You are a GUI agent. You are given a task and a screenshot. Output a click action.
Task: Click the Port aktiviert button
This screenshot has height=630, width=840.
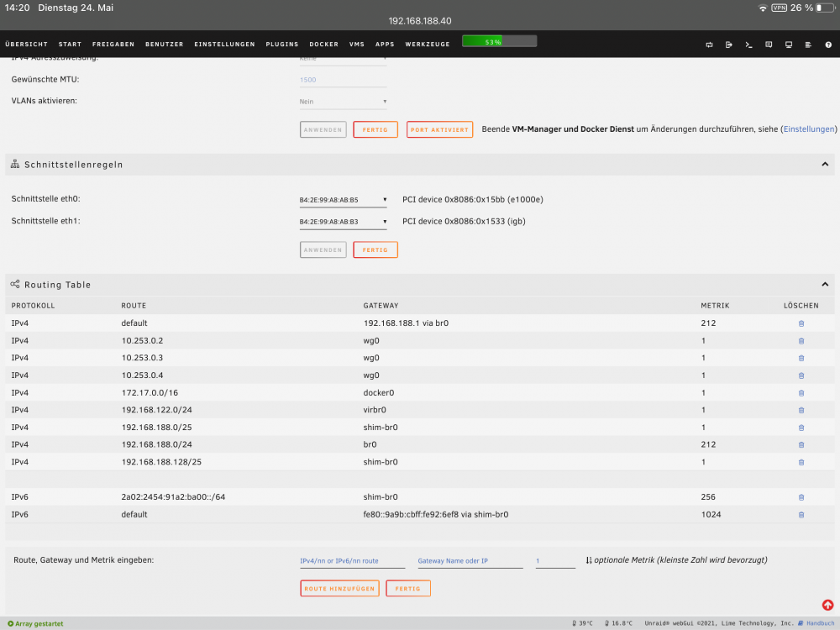pos(439,129)
